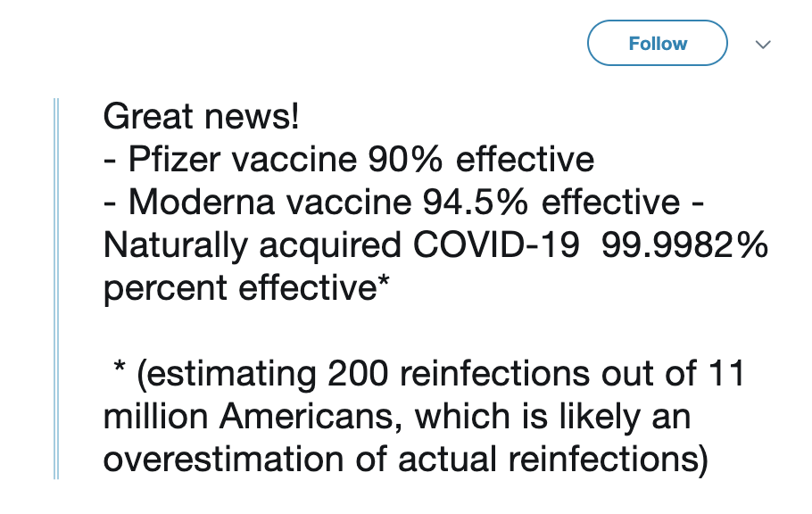Click the word "Pfizer" in the tweet
The image size is (812, 514).
coord(170,159)
